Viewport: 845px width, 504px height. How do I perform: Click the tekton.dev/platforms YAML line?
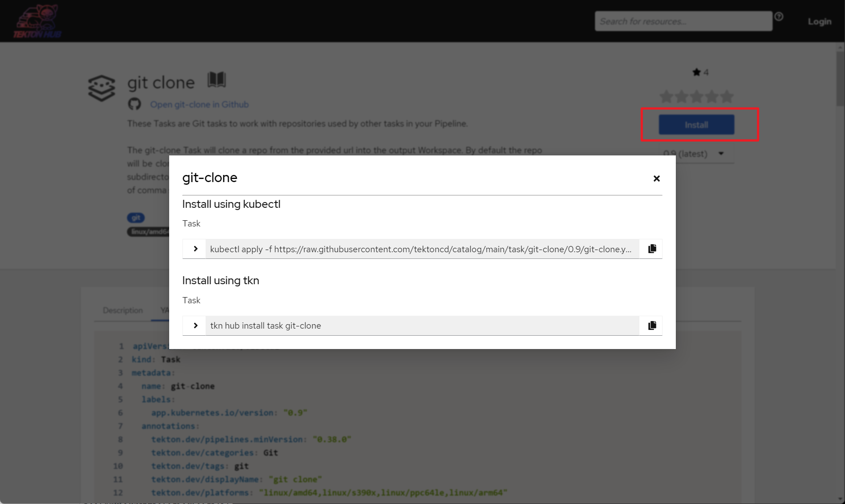click(329, 492)
